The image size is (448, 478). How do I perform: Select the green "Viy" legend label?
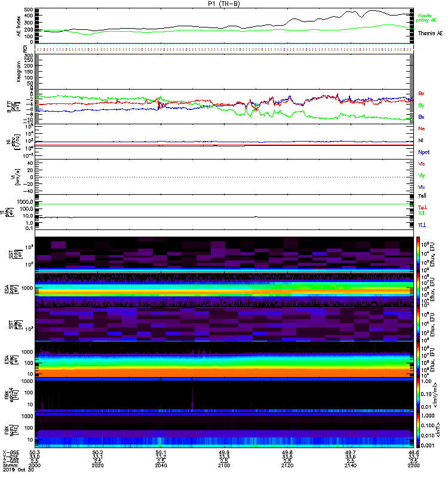coord(422,176)
